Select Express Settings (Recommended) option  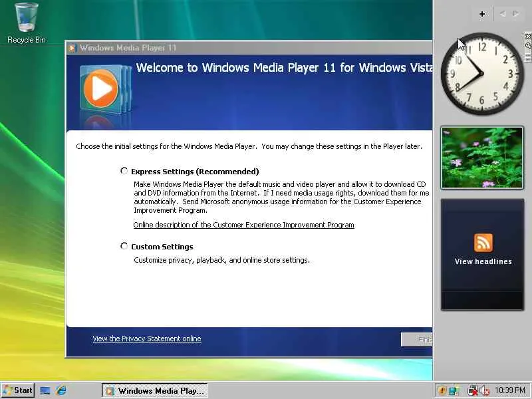[x=124, y=171]
